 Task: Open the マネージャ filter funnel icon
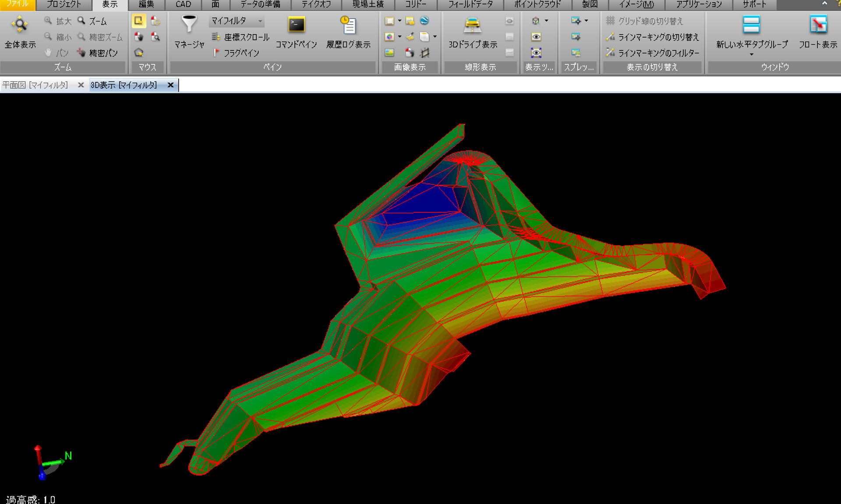189,24
